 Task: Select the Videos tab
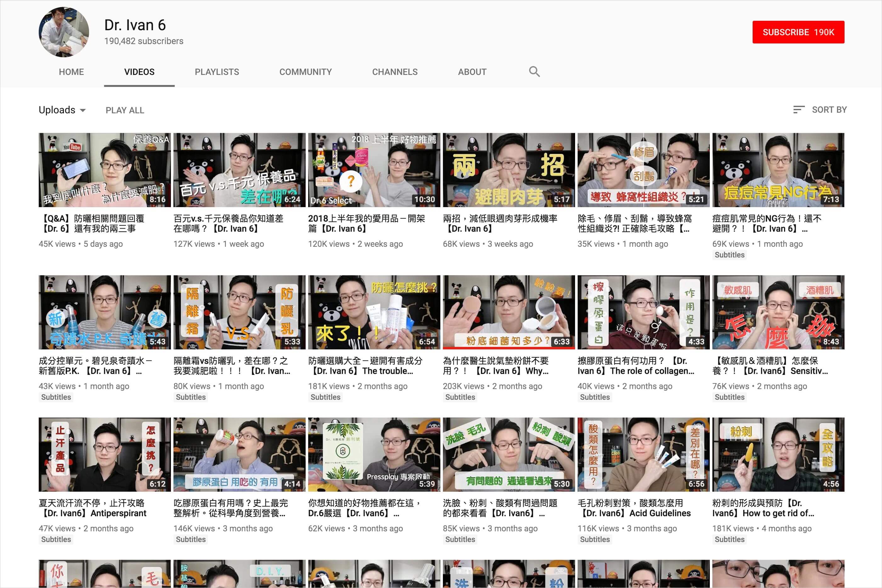[139, 72]
